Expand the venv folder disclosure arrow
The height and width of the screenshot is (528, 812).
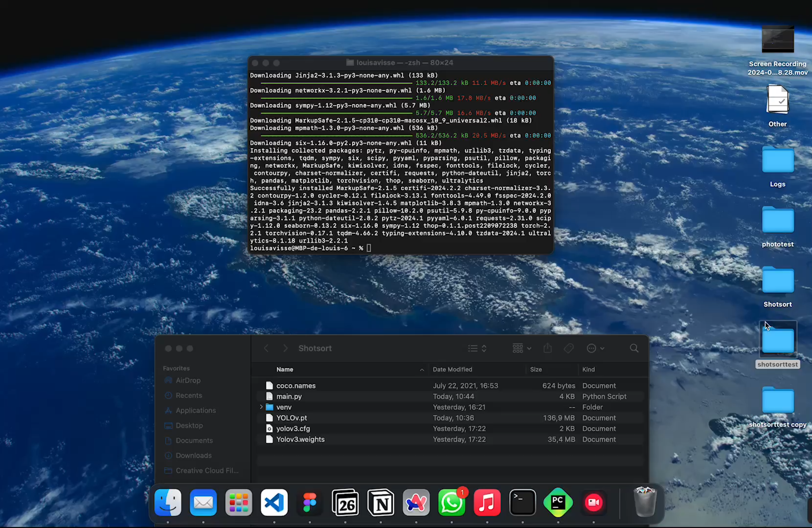pyautogui.click(x=261, y=407)
